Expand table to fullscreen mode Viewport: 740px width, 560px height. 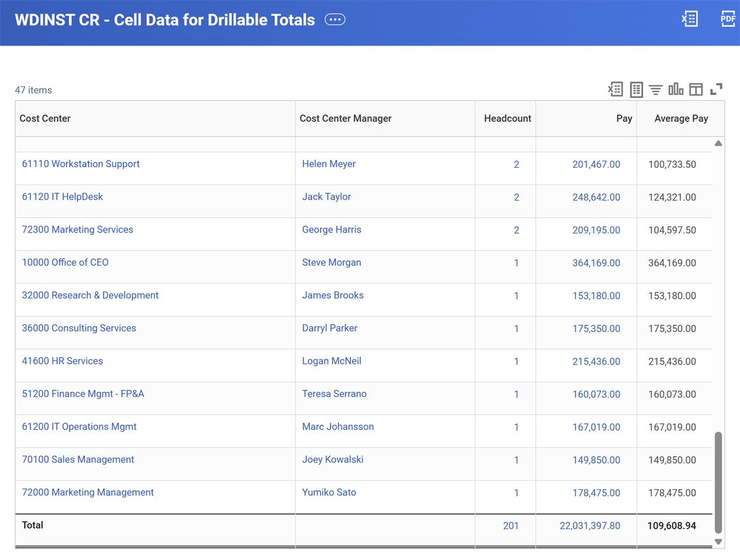click(716, 89)
